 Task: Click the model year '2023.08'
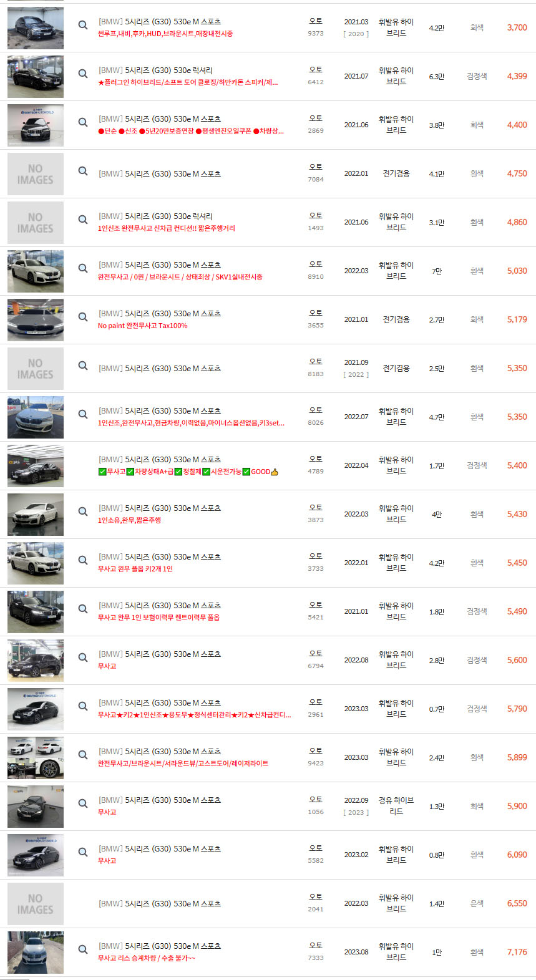coord(356,952)
